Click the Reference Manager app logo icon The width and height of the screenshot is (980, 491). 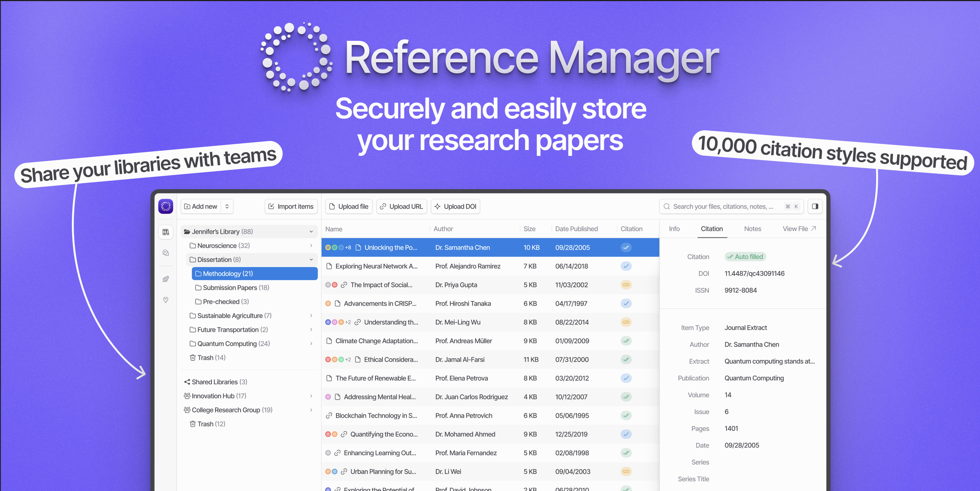point(165,206)
